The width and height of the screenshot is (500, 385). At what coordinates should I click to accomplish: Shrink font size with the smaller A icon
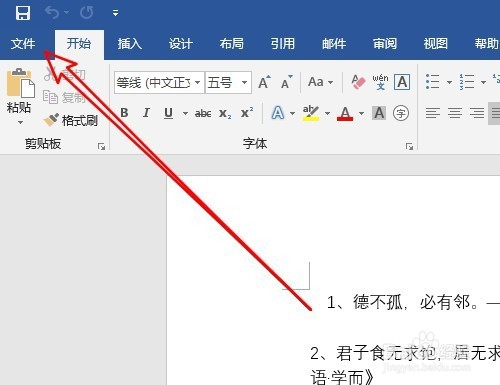287,82
